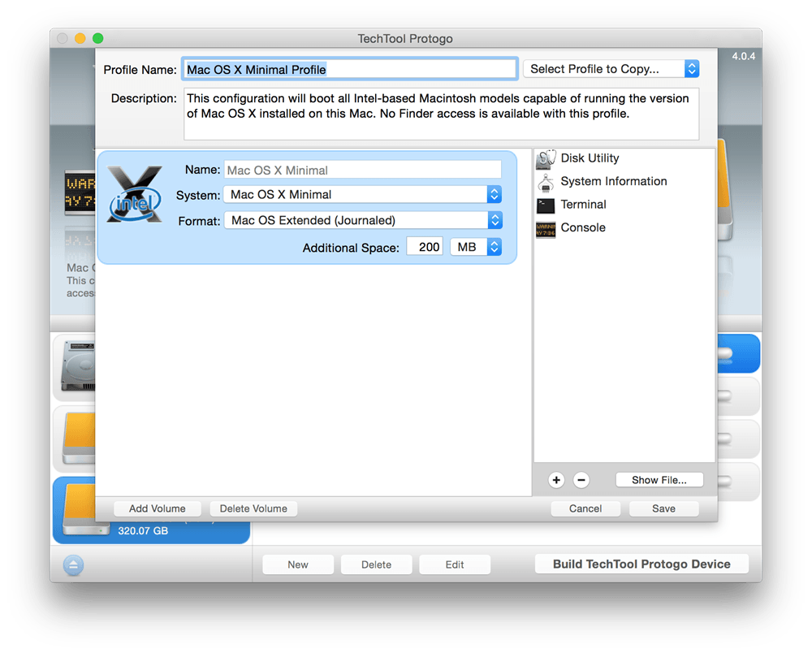
Task: Open the Format dropdown showing Mac OS Extended
Action: (362, 221)
